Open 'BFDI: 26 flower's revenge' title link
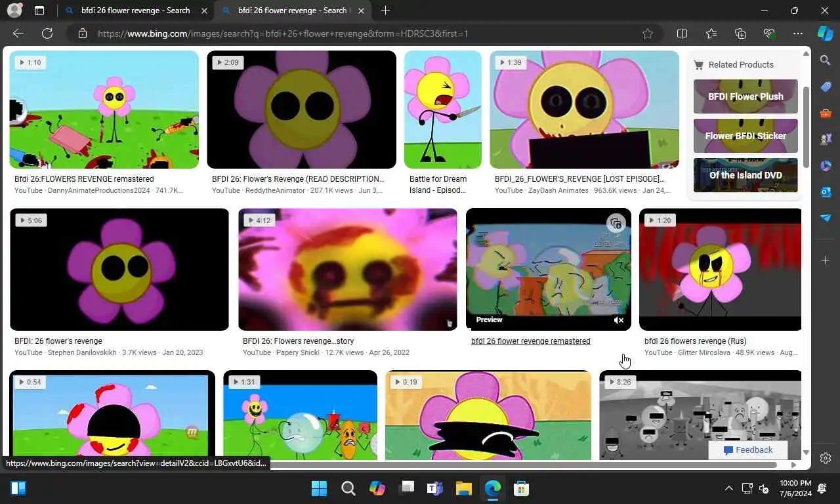This screenshot has width=840, height=504. click(58, 341)
